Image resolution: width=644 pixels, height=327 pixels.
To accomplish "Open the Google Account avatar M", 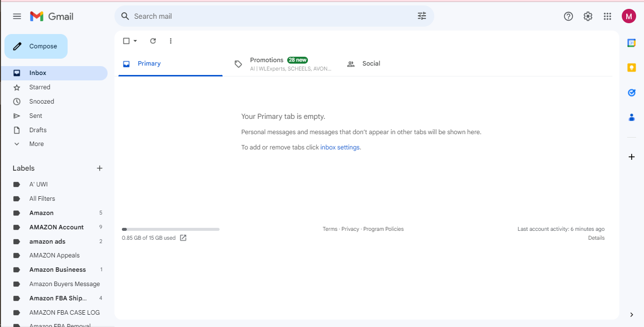I will [629, 16].
